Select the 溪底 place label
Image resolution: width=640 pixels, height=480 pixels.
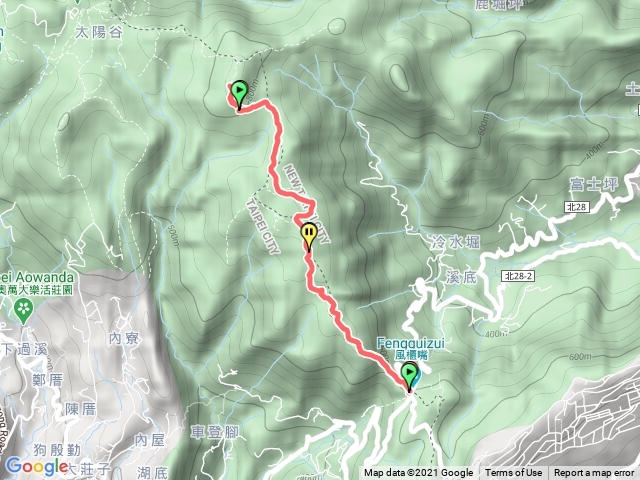click(x=461, y=277)
